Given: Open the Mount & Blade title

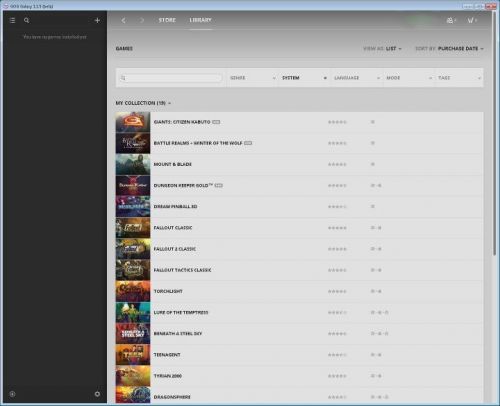Looking at the screenshot, I should point(173,164).
